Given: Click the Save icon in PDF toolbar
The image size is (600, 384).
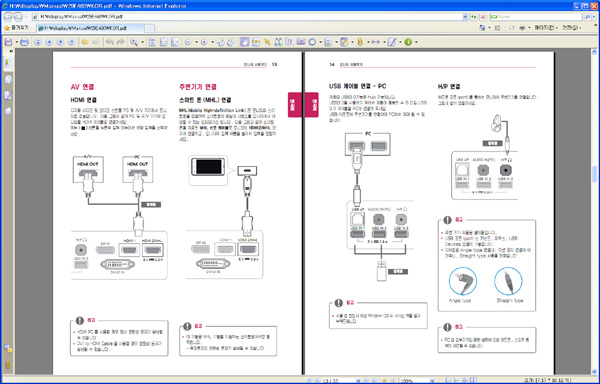Looking at the screenshot, I should pyautogui.click(x=8, y=42).
